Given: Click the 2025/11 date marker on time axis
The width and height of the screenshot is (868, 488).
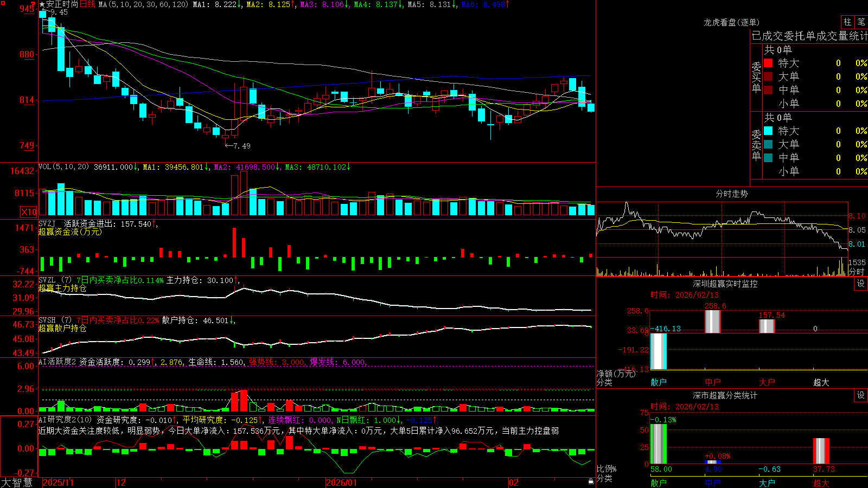Looking at the screenshot, I should (58, 483).
